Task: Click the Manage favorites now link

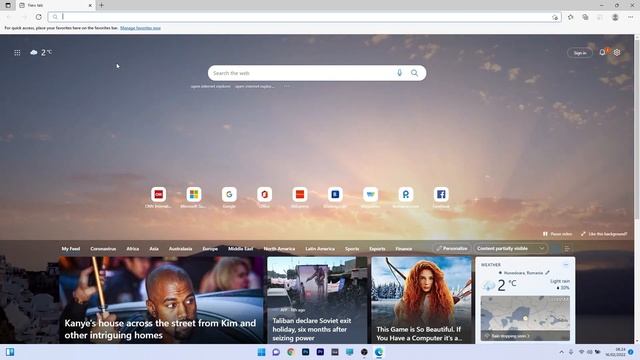Action: pos(140,28)
